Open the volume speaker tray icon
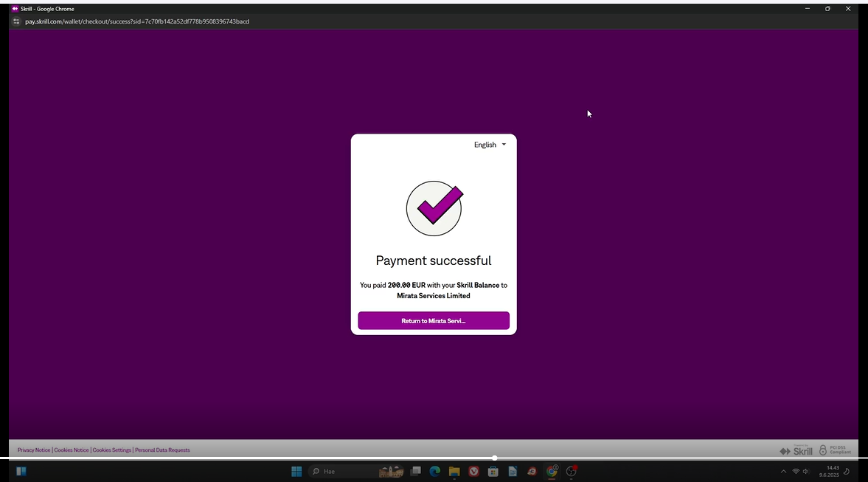Viewport: 868px width, 482px height. click(x=807, y=472)
